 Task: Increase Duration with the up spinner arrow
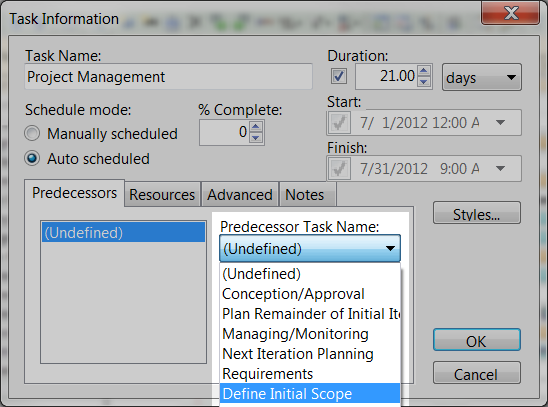tap(424, 71)
